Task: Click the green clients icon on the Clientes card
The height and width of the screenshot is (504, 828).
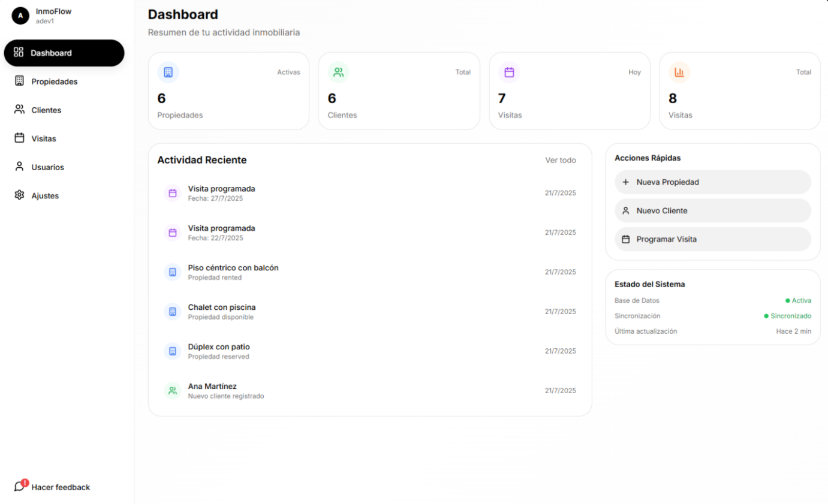Action: pos(339,72)
